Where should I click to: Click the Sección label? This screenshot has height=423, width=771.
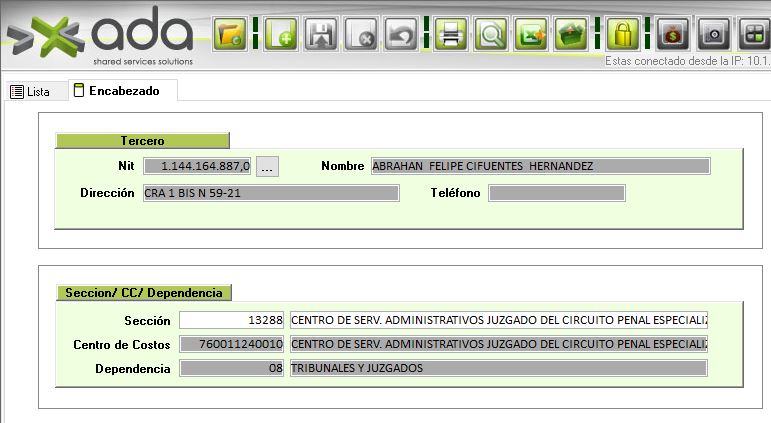tap(147, 321)
